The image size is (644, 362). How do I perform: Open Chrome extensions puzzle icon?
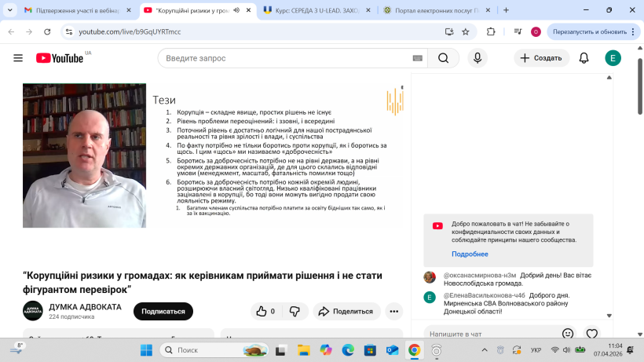(x=491, y=31)
